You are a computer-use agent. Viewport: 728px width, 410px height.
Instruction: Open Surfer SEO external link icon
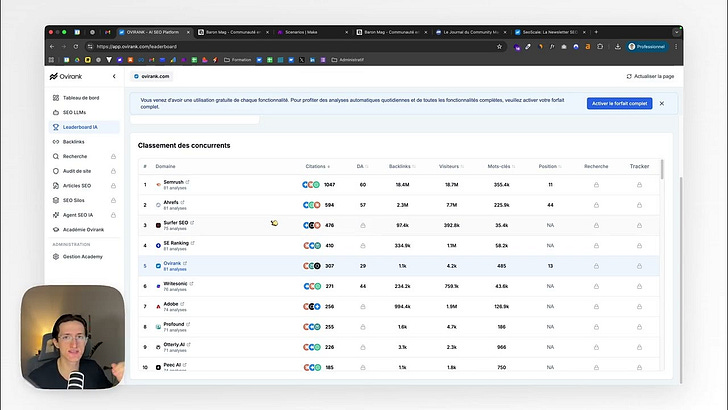[x=192, y=223]
